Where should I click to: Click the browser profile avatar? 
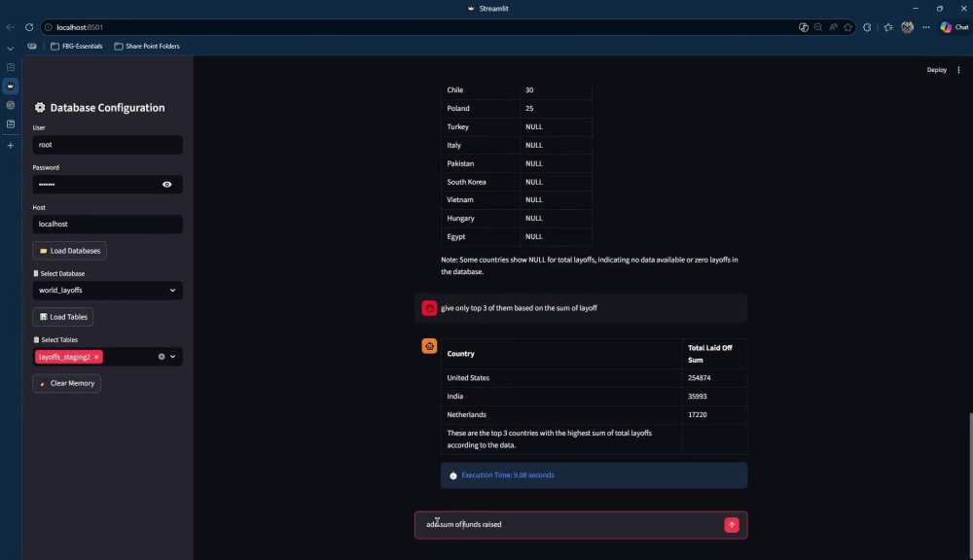907,27
